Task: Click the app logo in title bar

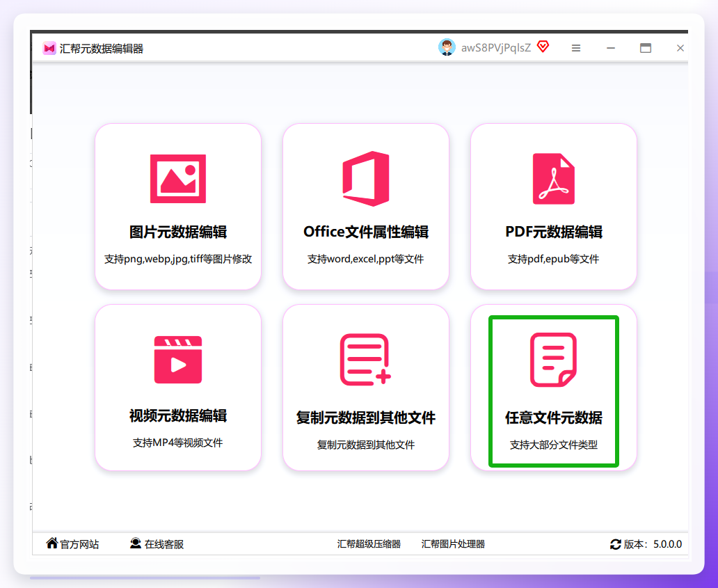Action: [49, 48]
